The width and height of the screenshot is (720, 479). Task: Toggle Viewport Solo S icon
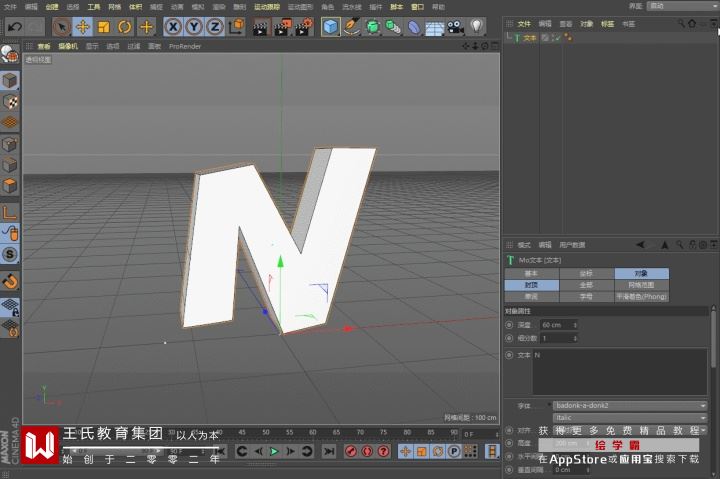pos(10,254)
